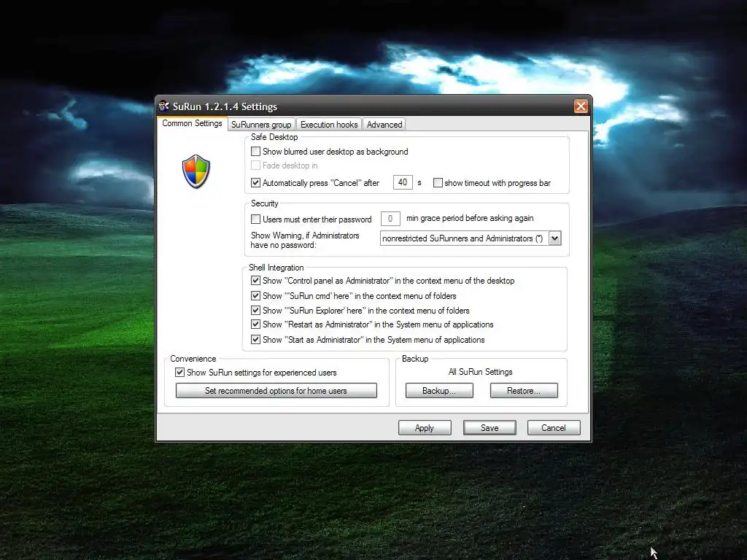
Task: Toggle Show SuRun settings for experienced users
Action: 179,373
